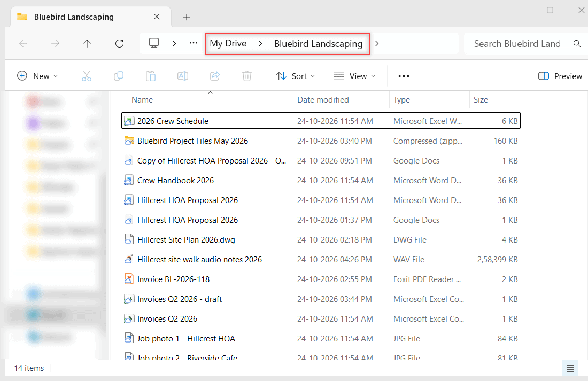Select the Copy of Hillcrest HOA Proposal 2026 file
Viewport: 588px width, 381px height.
pyautogui.click(x=212, y=160)
